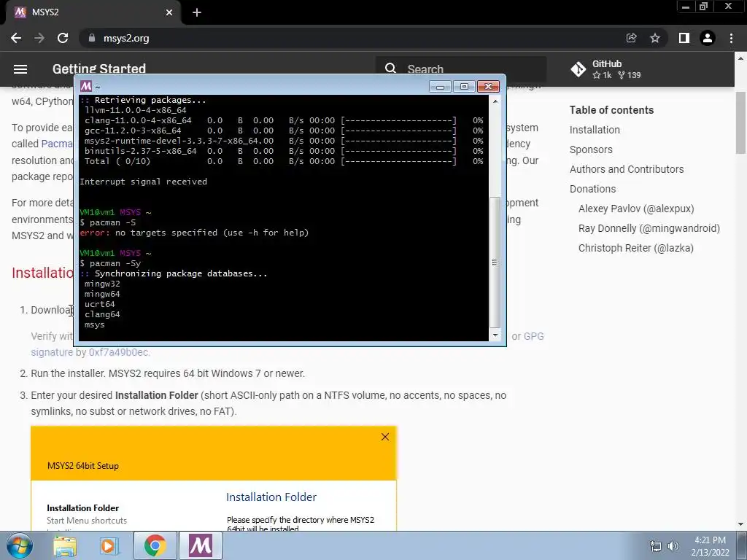Image resolution: width=747 pixels, height=560 pixels.
Task: Click 'pacman -Sy' command text in terminal
Action: click(115, 263)
